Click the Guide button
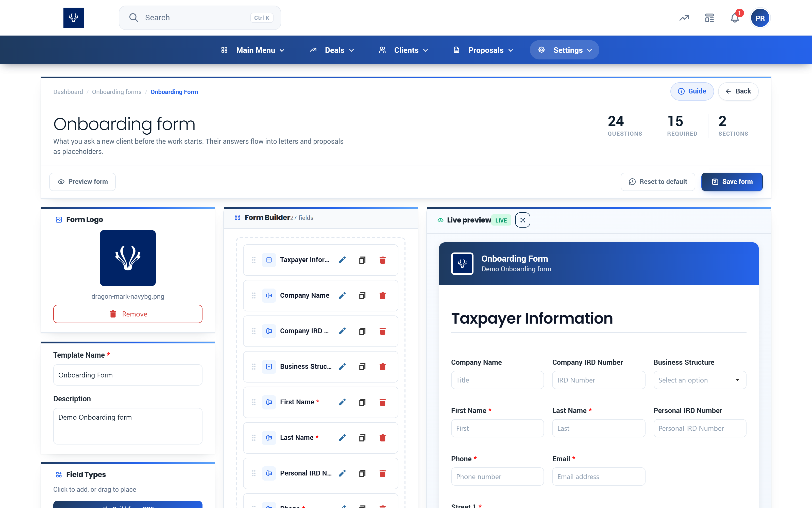 pos(692,91)
